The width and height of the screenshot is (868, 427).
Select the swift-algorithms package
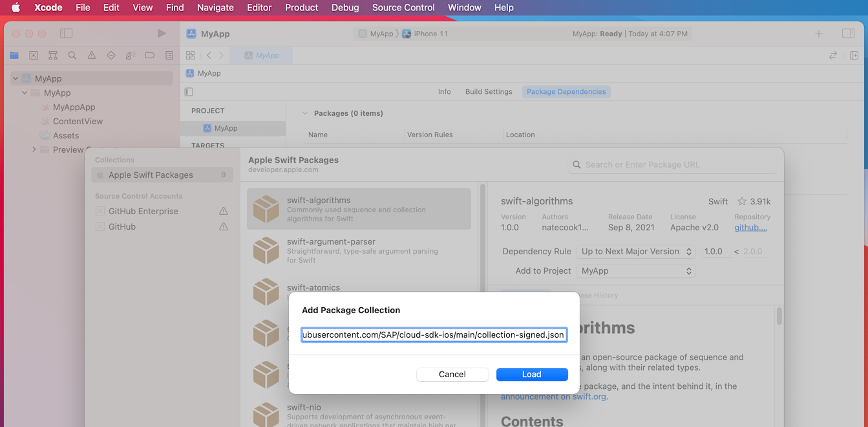(359, 209)
